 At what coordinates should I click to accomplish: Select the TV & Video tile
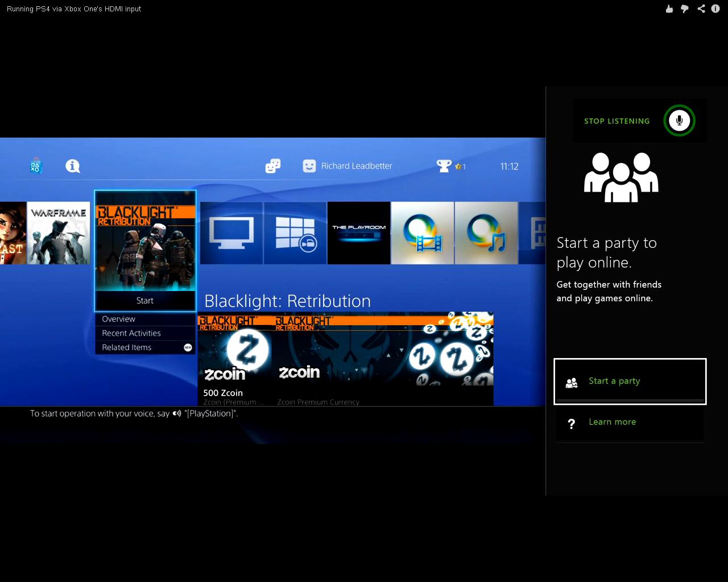pyautogui.click(x=231, y=233)
